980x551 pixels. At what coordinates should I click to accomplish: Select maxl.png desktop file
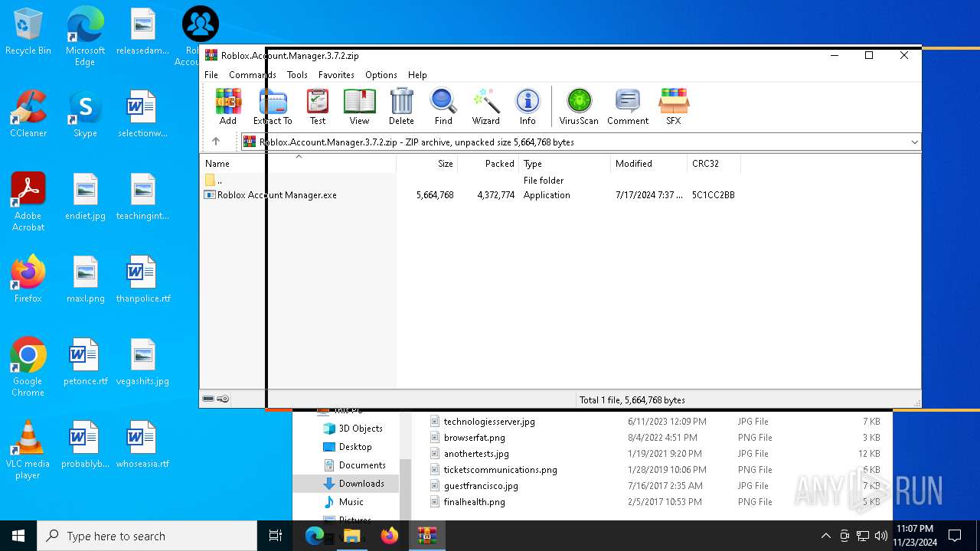point(85,279)
